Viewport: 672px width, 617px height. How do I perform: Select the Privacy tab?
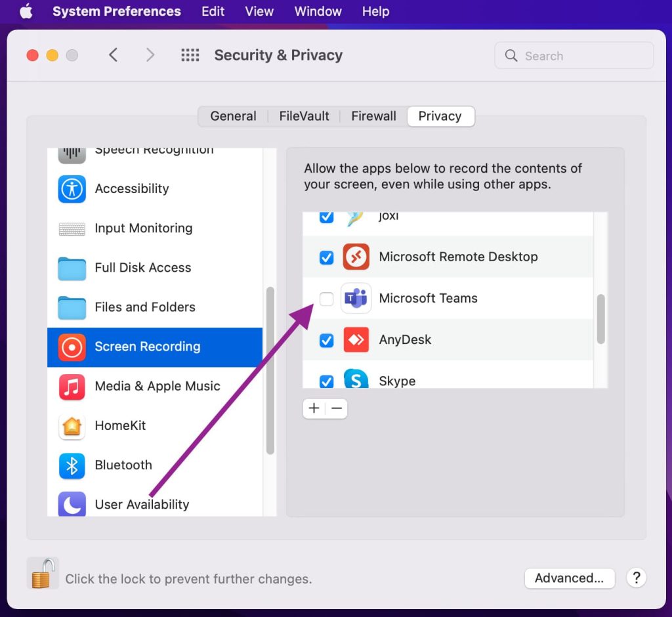coord(440,116)
